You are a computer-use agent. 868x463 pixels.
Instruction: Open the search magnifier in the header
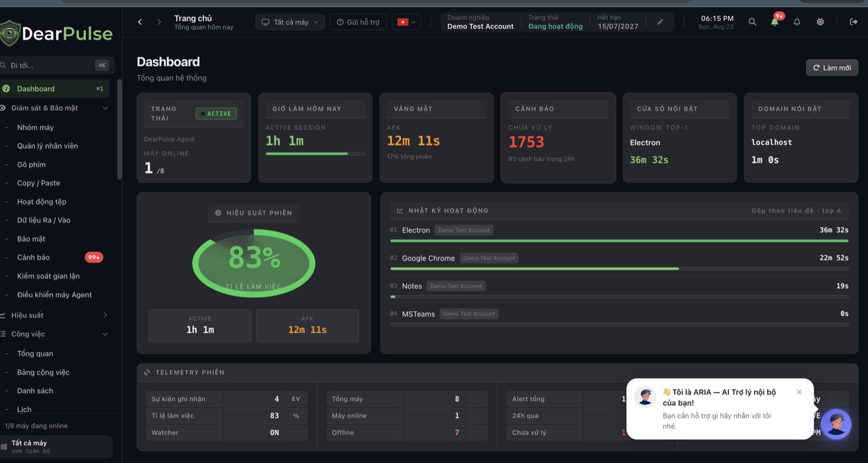pos(752,22)
